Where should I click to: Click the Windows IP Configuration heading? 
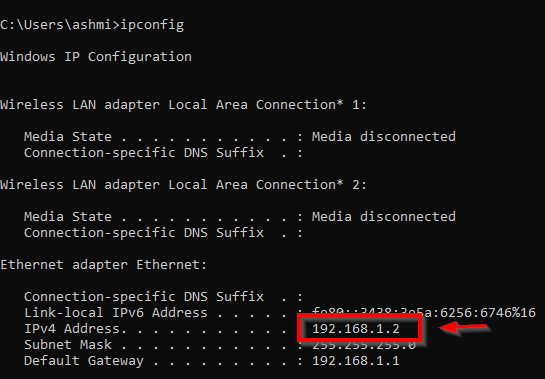96,57
